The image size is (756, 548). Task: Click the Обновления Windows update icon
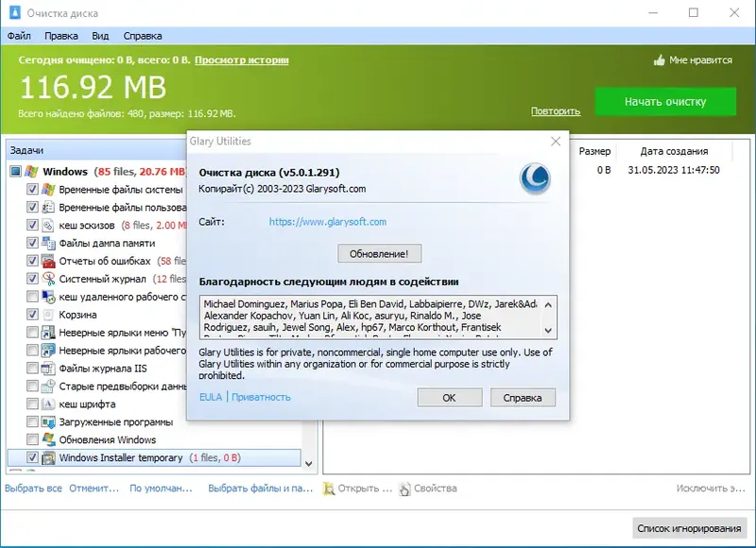[x=47, y=439]
